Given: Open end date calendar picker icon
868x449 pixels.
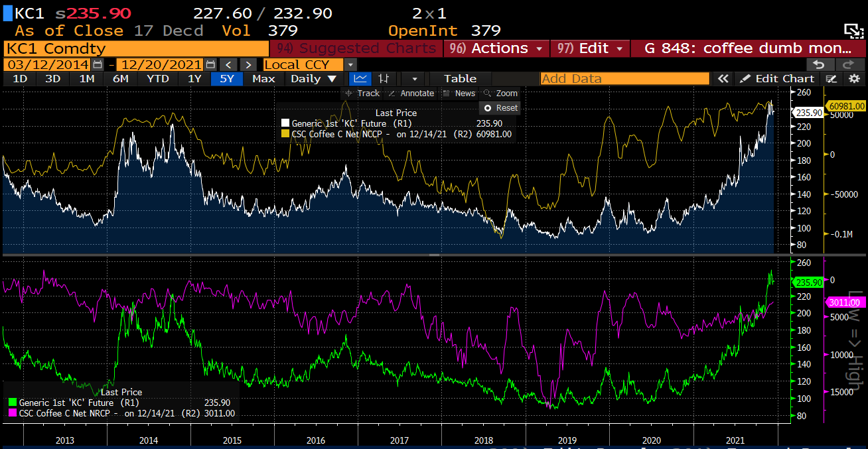Looking at the screenshot, I should 210,64.
